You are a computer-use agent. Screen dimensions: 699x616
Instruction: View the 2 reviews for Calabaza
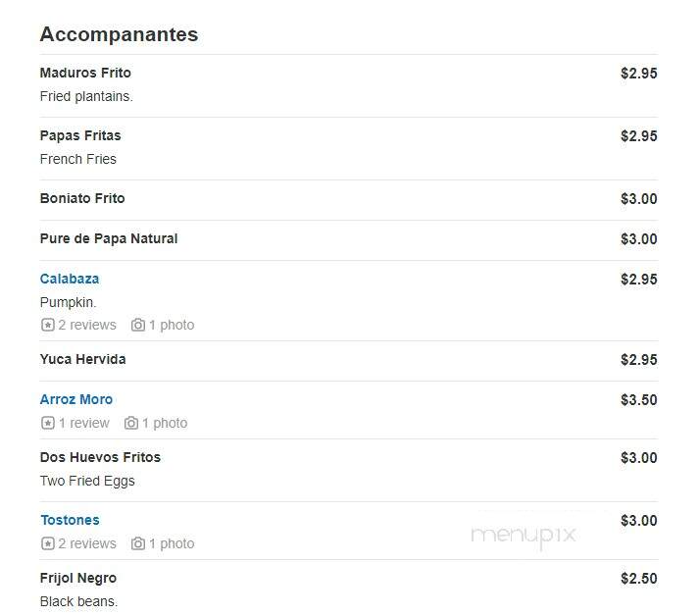(87, 325)
